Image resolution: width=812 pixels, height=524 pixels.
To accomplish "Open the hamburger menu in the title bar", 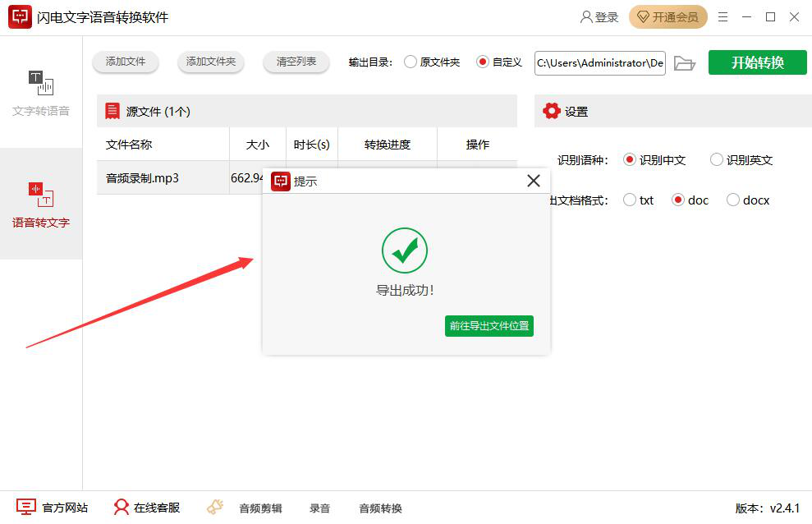I will coord(723,17).
